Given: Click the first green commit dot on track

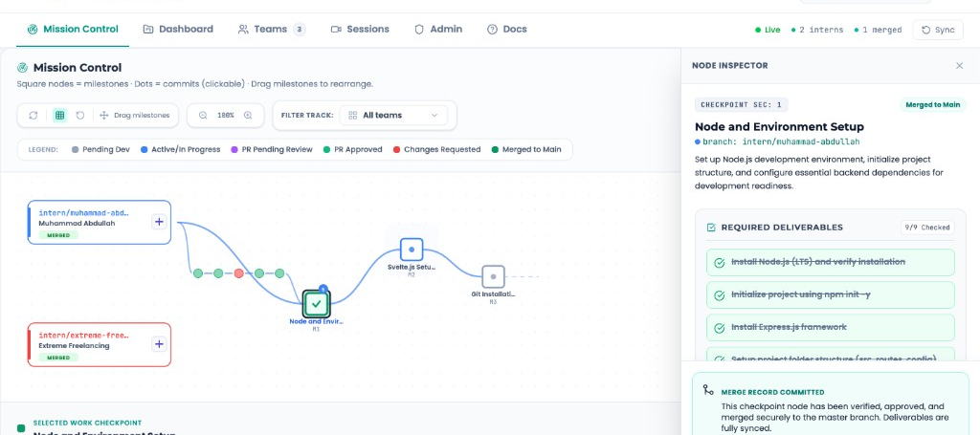Looking at the screenshot, I should (x=197, y=273).
